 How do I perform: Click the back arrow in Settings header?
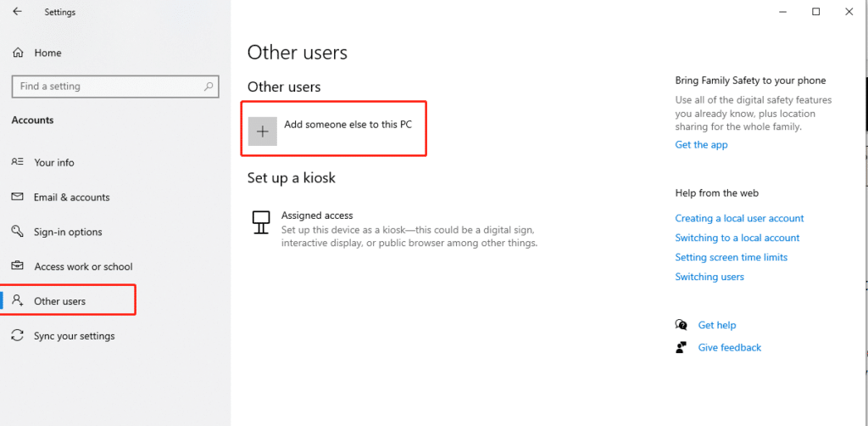click(18, 12)
